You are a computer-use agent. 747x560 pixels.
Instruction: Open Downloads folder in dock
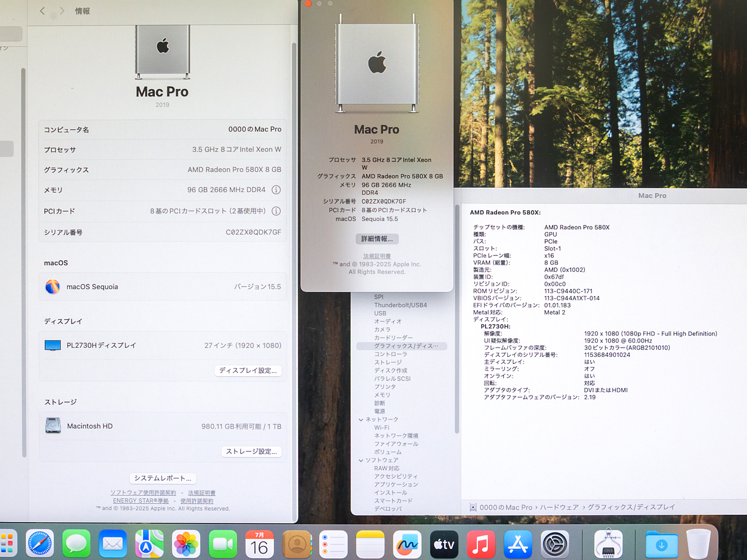pyautogui.click(x=661, y=545)
